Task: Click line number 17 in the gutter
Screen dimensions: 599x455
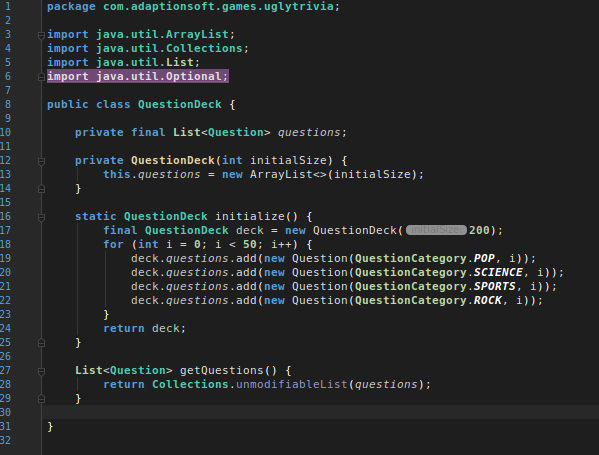Action: [5, 230]
